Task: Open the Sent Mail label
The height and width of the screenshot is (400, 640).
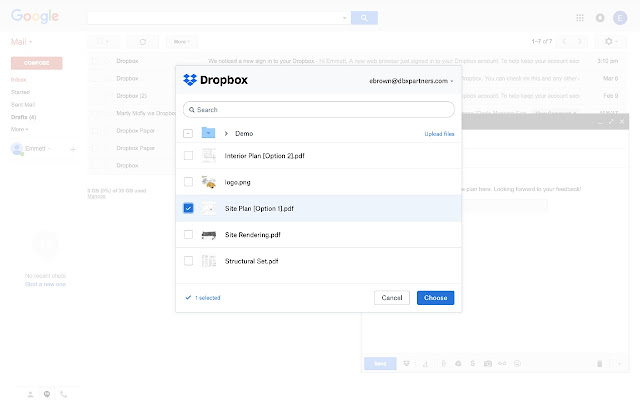Action: coord(23,104)
